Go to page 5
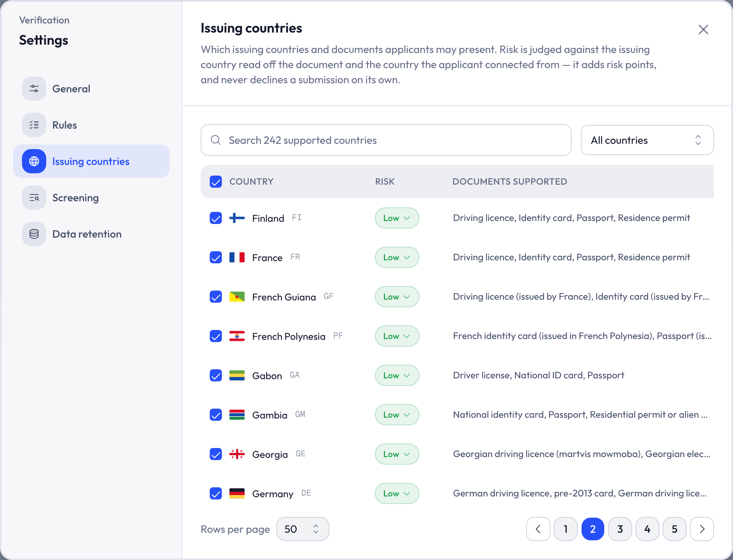Screen dimensions: 733x560 point(675,529)
